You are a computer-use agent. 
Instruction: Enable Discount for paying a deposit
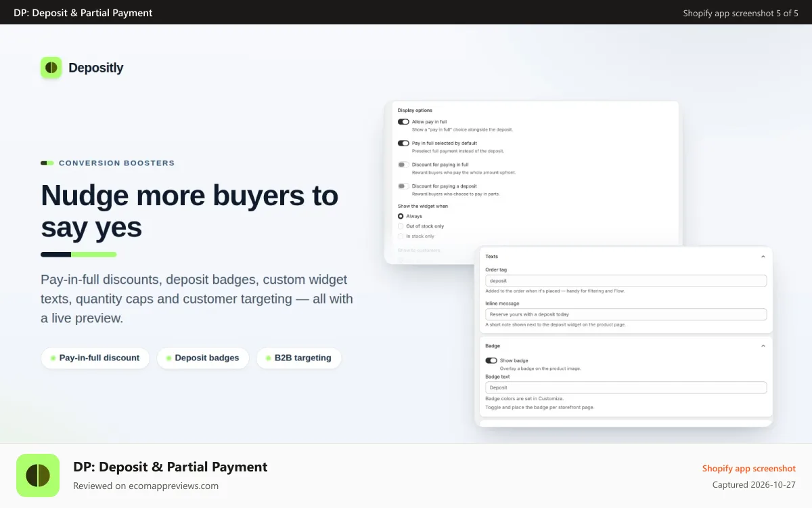point(403,186)
